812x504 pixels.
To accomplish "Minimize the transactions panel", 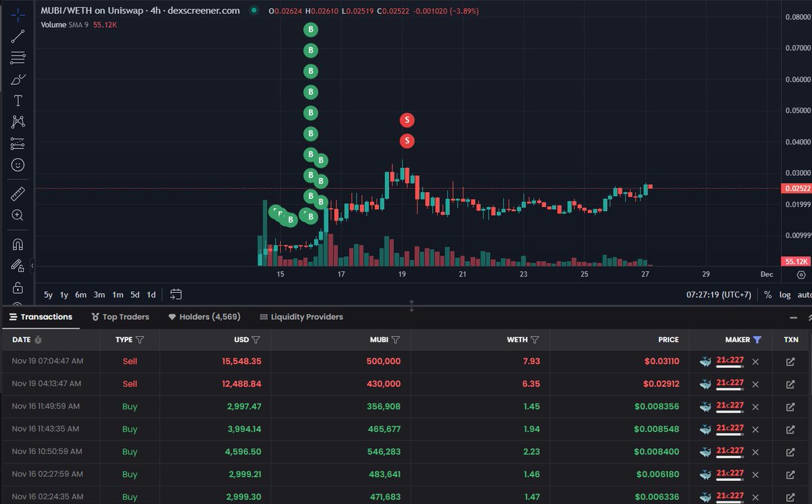I will coord(793,317).
